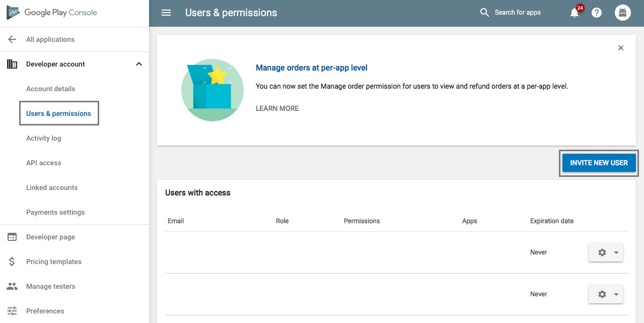
Task: Select Users & permissions in sidebar
Action: [59, 113]
